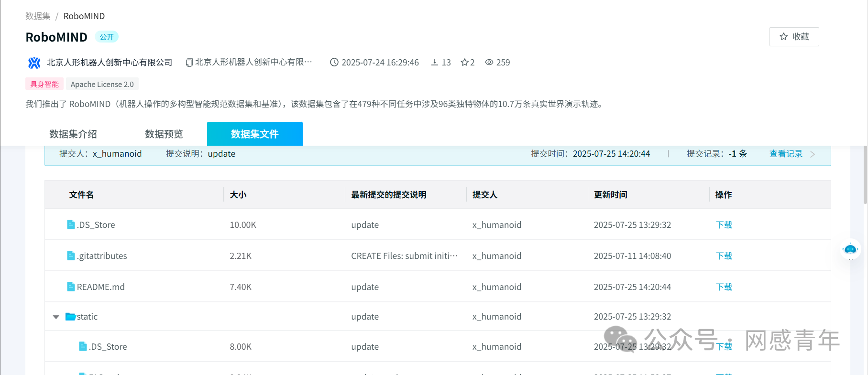868x375 pixels.
Task: Click the copy-style icon before the truncated organization name
Action: [189, 63]
